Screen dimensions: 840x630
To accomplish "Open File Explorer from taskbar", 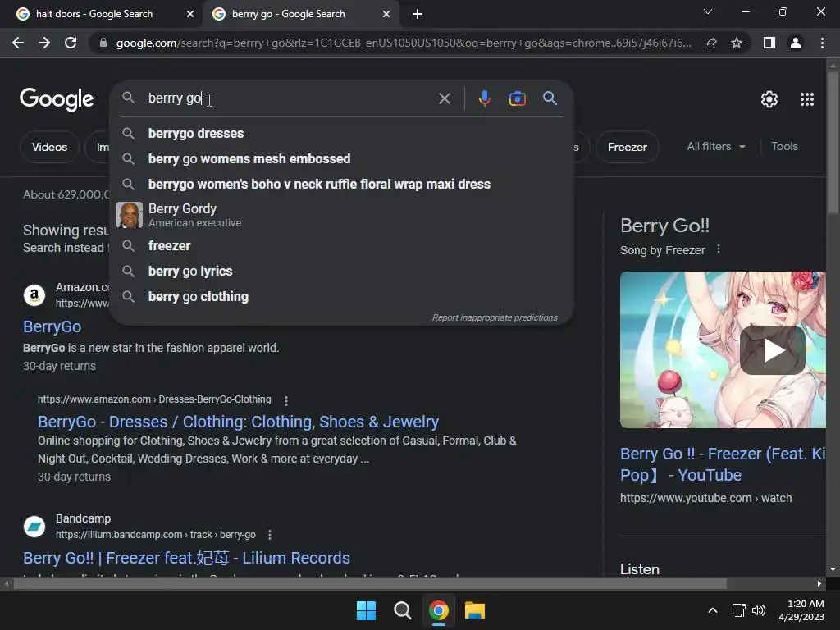I will (475, 610).
